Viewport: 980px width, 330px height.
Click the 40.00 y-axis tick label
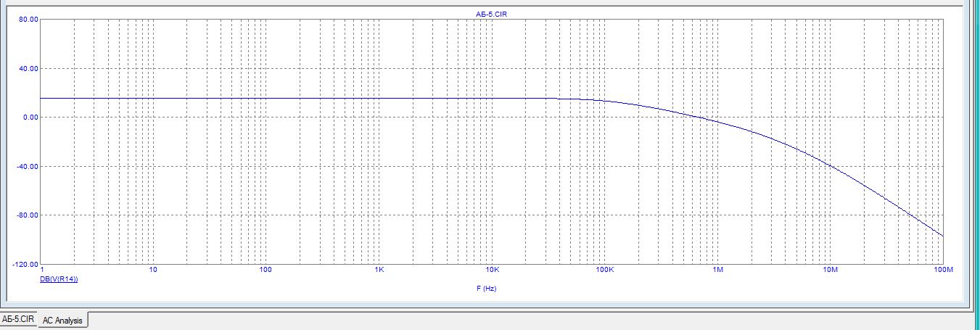[x=28, y=68]
